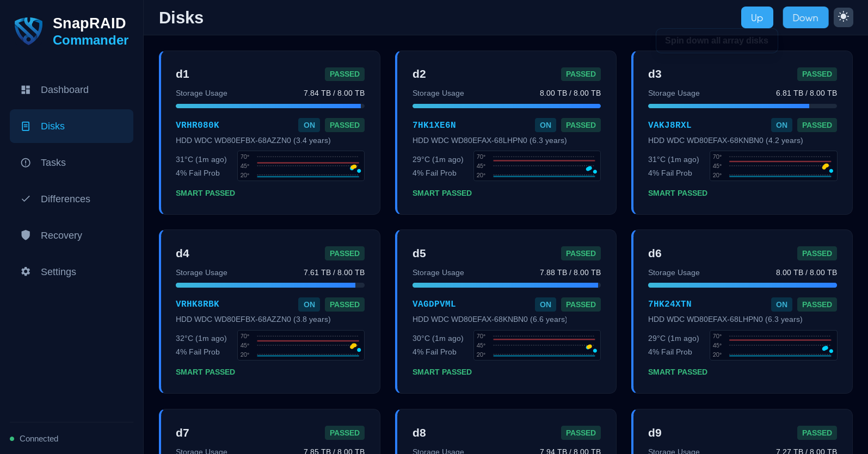Click the d3 storage usage progress bar
Viewport: 868px width, 454px height.
[x=742, y=106]
